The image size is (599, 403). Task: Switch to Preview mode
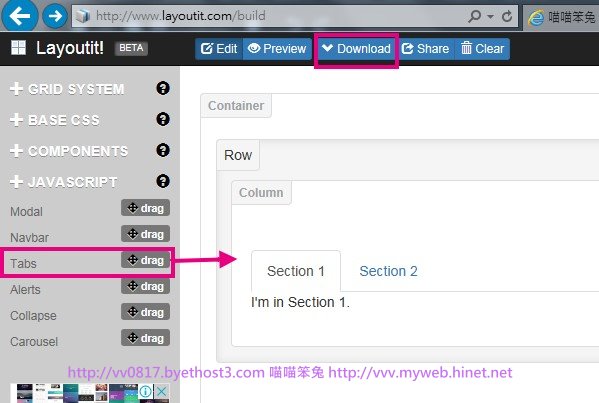(x=277, y=49)
